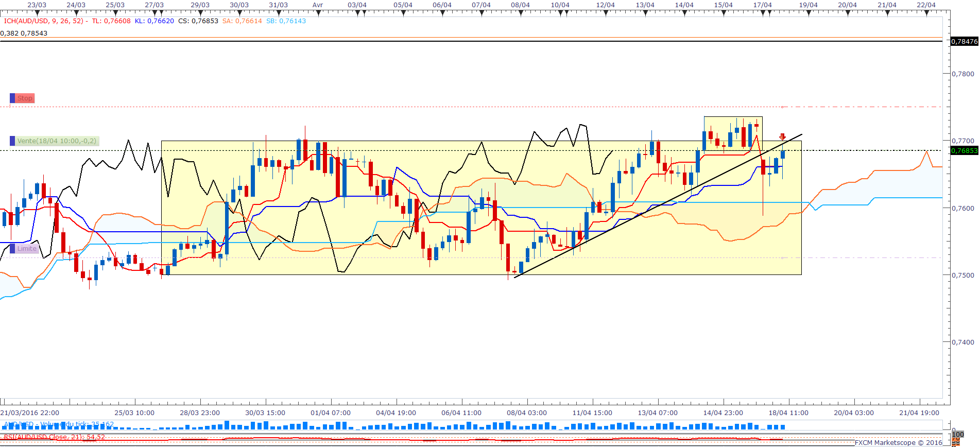Viewport: 980px width, 447px height.
Task: Click the 22/04 date marker on top axis
Action: point(926,5)
